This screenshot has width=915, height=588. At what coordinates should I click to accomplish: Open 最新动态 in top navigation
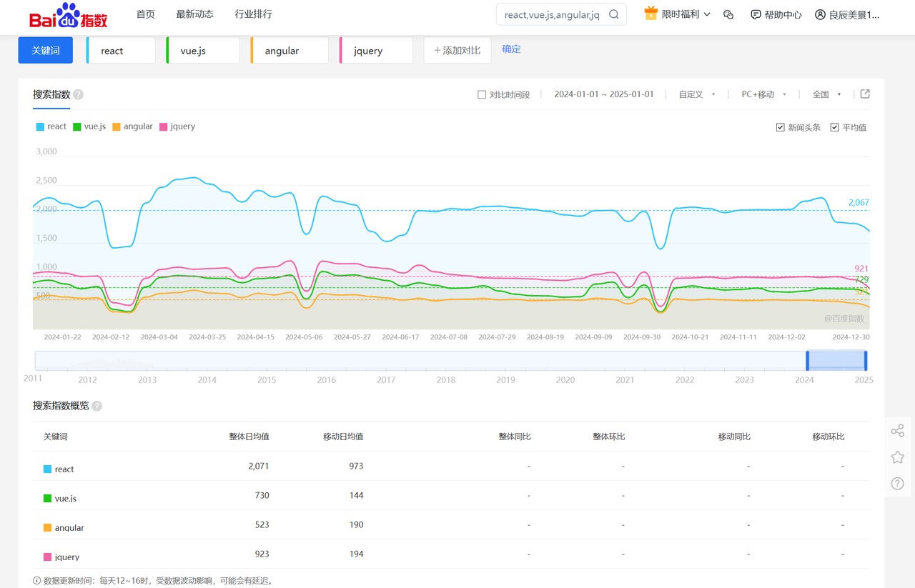[x=194, y=14]
